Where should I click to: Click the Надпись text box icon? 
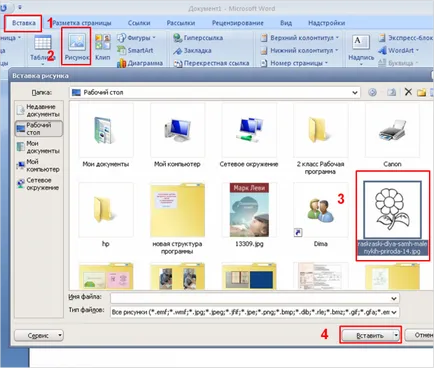click(361, 49)
